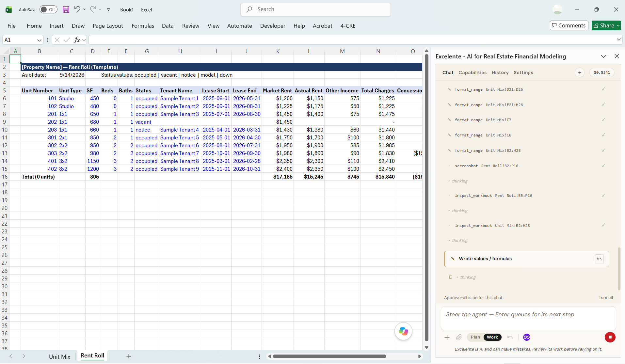Select the Rent Roll sheet tab
This screenshot has height=364, width=625.
[92, 356]
